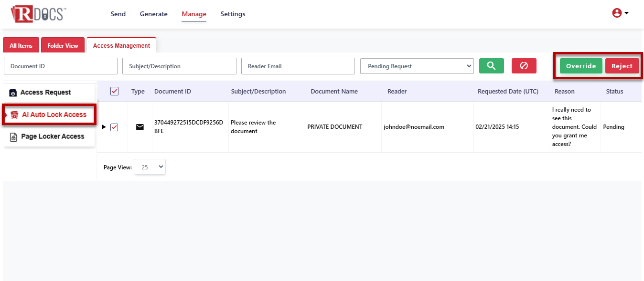The width and height of the screenshot is (644, 281).
Task: Expand the PRIVATE DOCUMENT row details arrow
Action: 104,127
